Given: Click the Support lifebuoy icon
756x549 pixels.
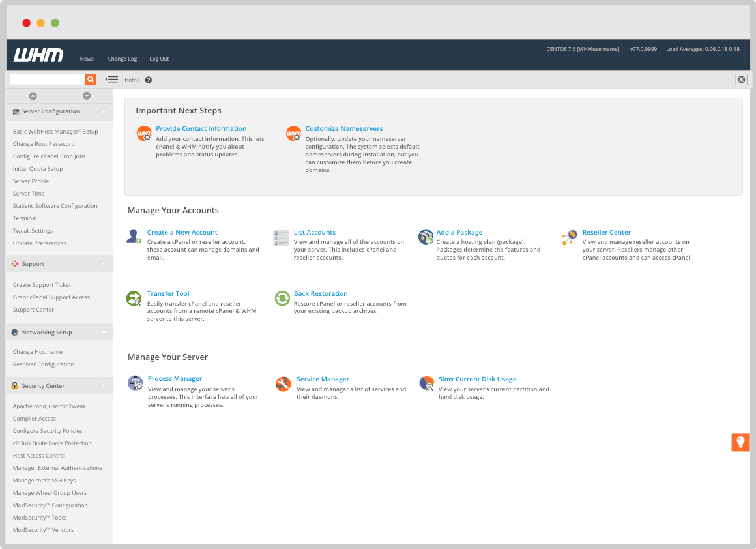Looking at the screenshot, I should click(x=15, y=264).
